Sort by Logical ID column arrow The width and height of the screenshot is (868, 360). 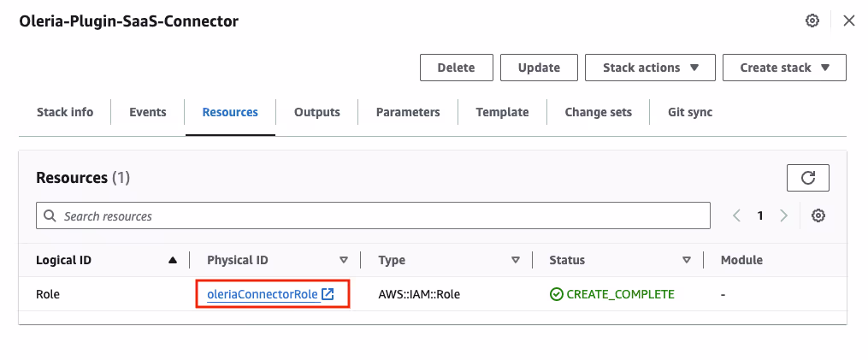(173, 260)
